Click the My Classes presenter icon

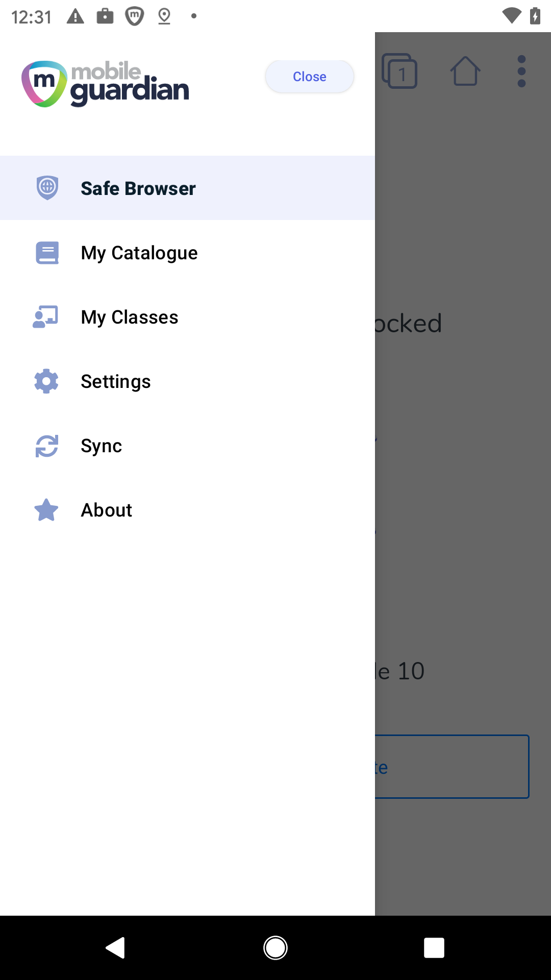pos(46,317)
